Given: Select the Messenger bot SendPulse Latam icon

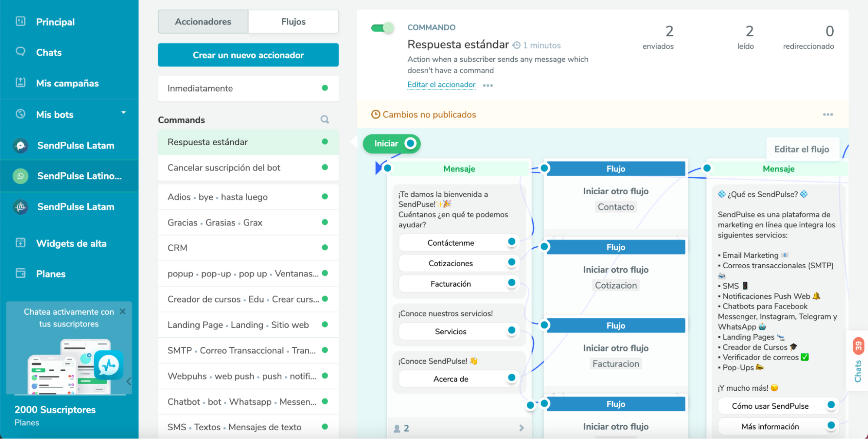Looking at the screenshot, I should (20, 146).
